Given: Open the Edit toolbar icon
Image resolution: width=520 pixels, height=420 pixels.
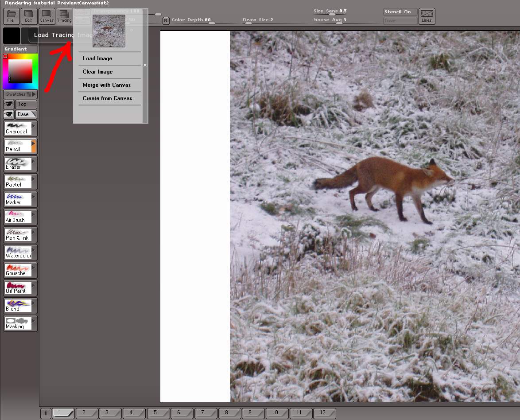Looking at the screenshot, I should click(29, 16).
